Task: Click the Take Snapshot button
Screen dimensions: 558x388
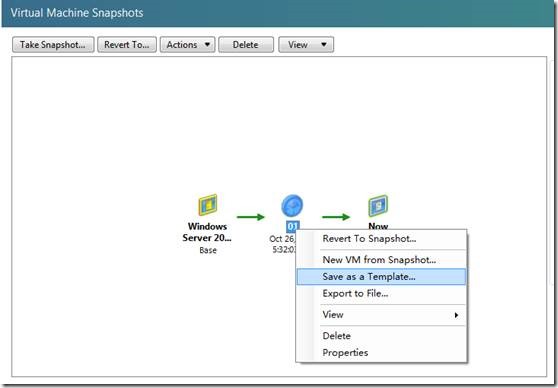Action: 53,44
